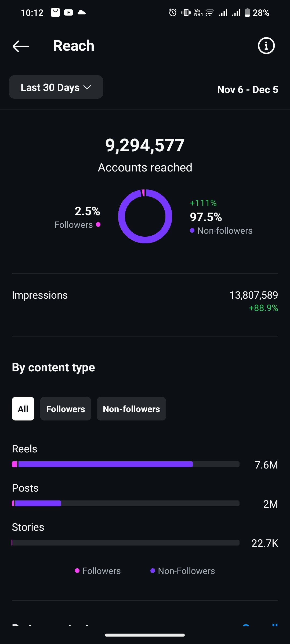Screen dimensions: 290x644
Task: Tap the battery status icon
Action: pyautogui.click(x=247, y=13)
